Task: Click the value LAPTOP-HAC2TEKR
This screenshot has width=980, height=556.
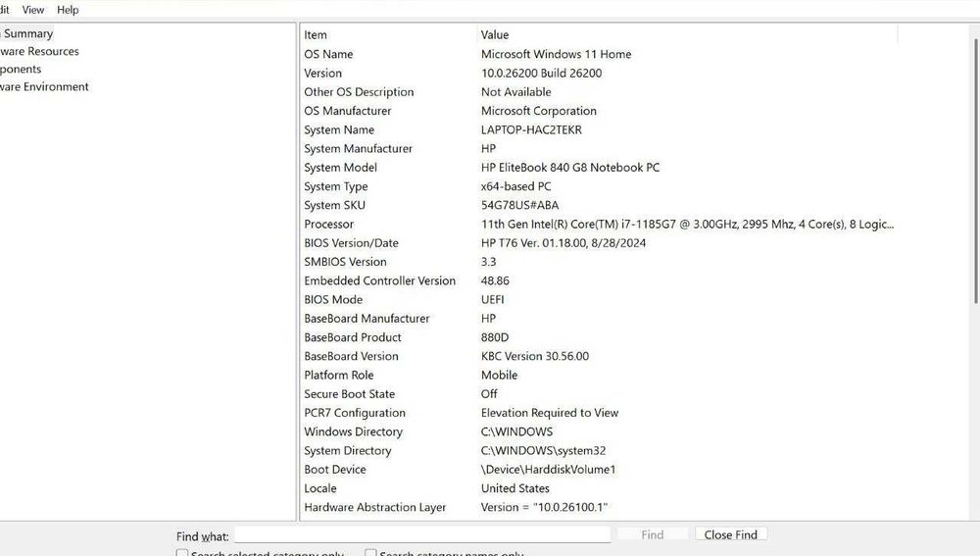Action: (531, 130)
